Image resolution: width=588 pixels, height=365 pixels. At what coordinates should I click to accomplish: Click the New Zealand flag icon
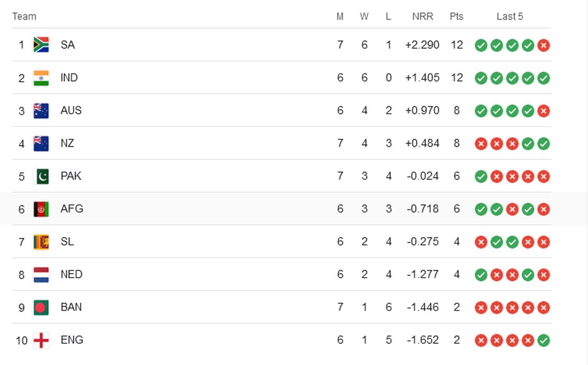pyautogui.click(x=41, y=143)
